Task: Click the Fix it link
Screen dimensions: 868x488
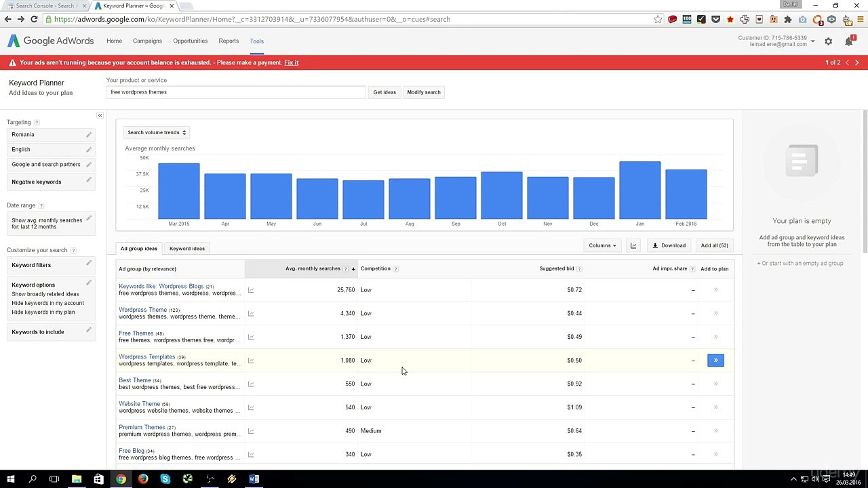Action: click(292, 62)
